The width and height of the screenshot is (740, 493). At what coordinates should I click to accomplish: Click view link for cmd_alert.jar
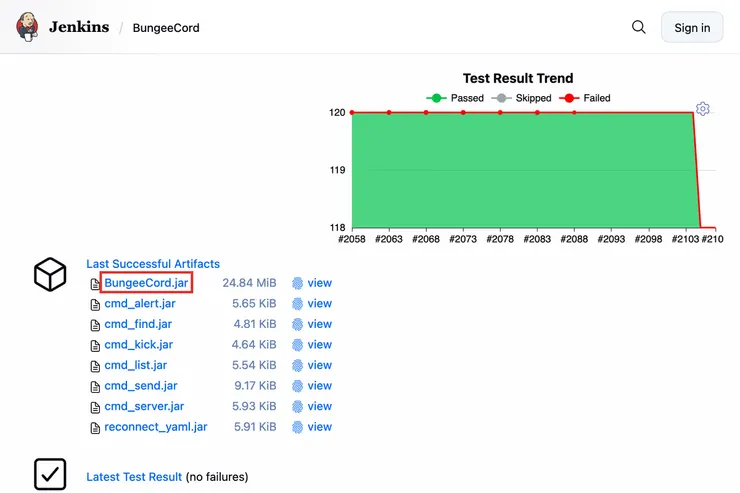click(x=320, y=303)
